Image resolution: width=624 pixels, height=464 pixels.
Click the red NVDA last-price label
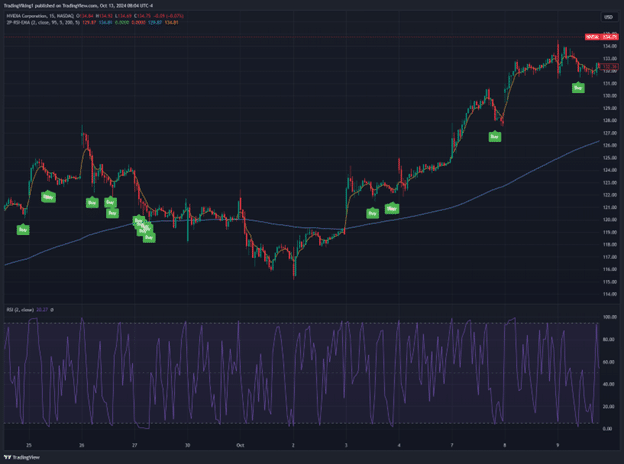coord(602,37)
